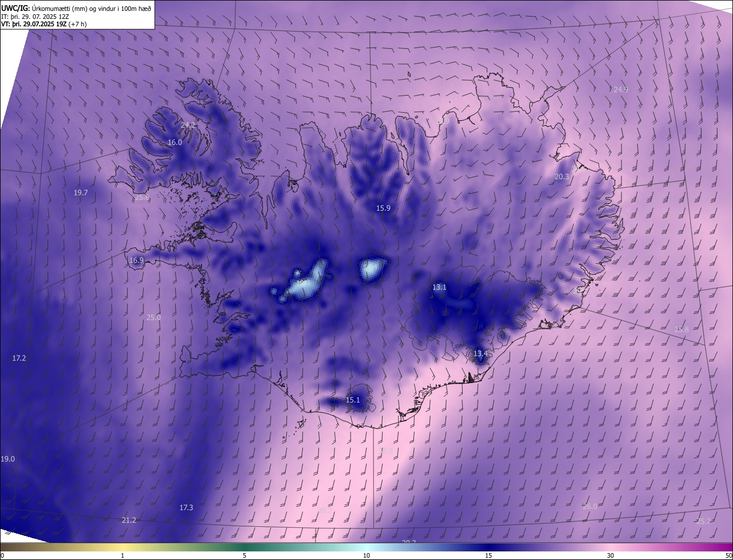Click the 13.4 value label
The width and height of the screenshot is (733, 560).
(x=480, y=353)
